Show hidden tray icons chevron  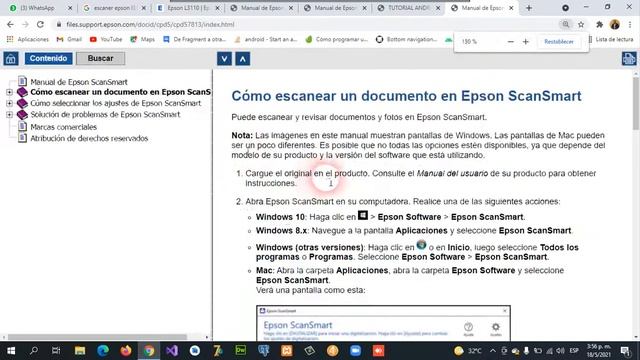(x=492, y=351)
